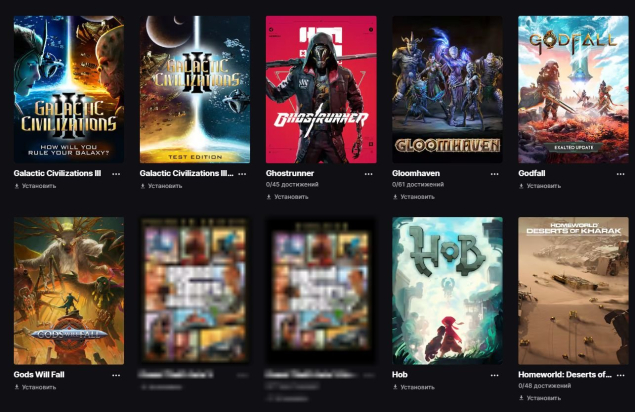Screen dimensions: 635x412
Task: Click the Gods Will Fall title
Action: [39, 374]
